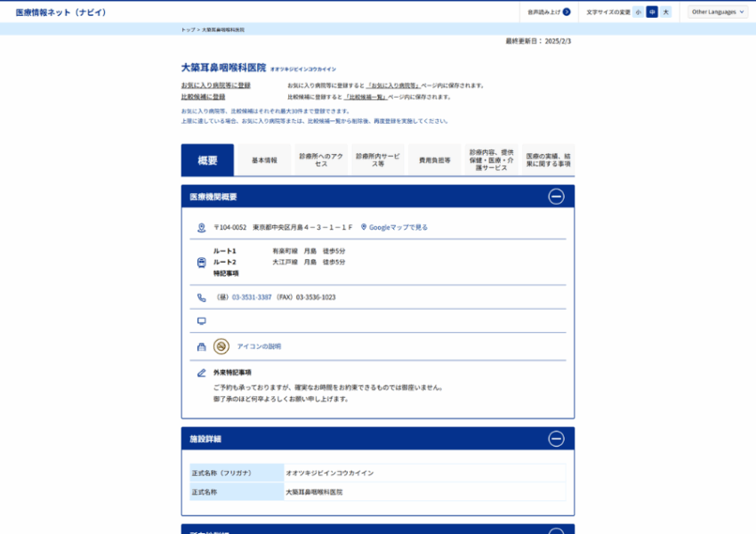Click the トップ breadcrumb link
The width and height of the screenshot is (756, 534).
click(187, 28)
